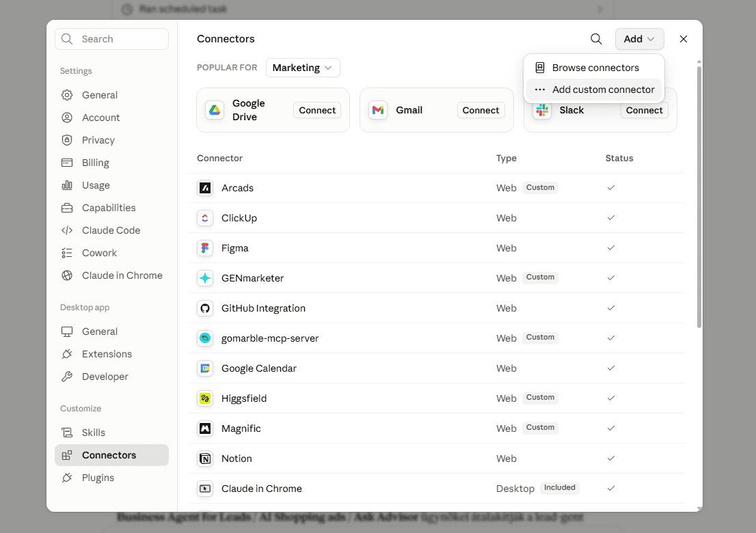Click the connectors list scrollbar

pyautogui.click(x=699, y=197)
